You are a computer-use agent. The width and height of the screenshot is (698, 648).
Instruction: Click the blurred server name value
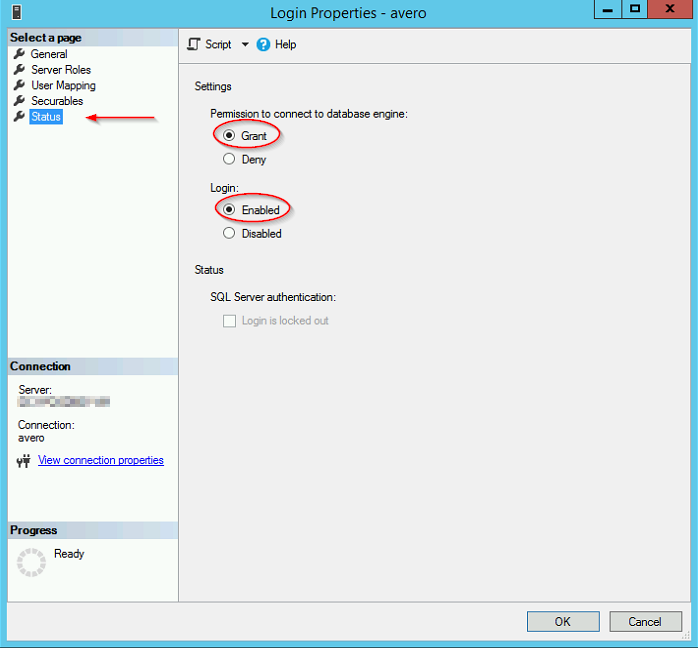(64, 402)
